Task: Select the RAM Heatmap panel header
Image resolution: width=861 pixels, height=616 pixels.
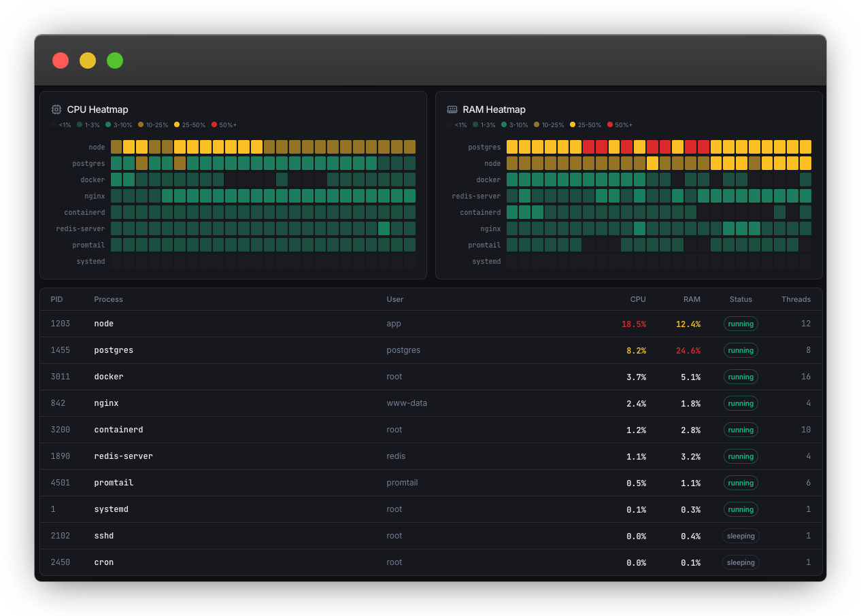Action: click(494, 109)
